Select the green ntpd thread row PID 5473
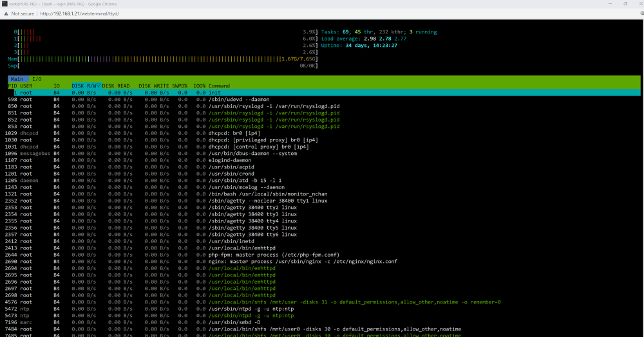The height and width of the screenshot is (337, 644). click(x=324, y=316)
